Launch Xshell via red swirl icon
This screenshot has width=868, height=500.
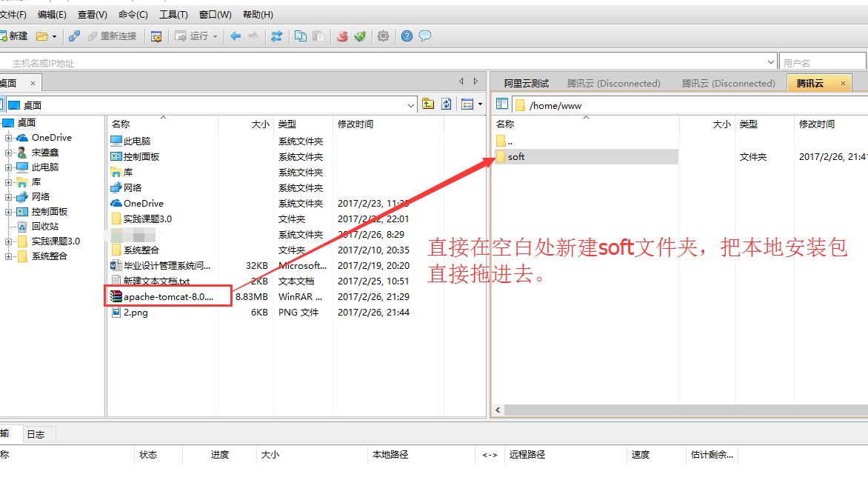[343, 36]
